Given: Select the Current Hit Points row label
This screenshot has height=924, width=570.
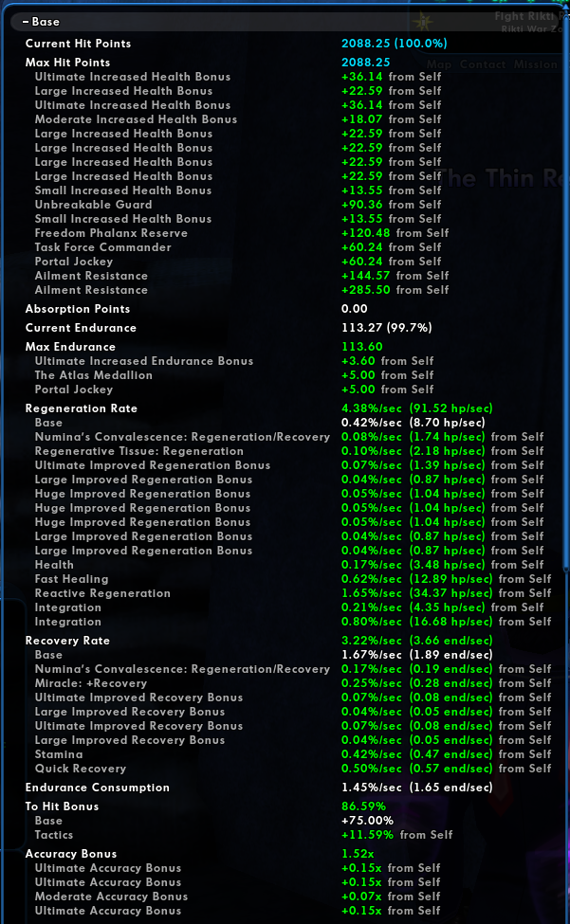Looking at the screenshot, I should click(x=78, y=44).
